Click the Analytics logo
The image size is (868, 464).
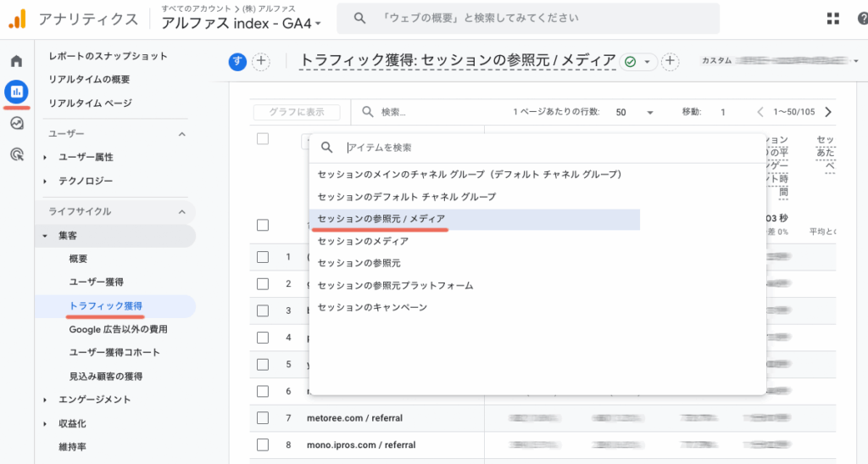pos(17,19)
